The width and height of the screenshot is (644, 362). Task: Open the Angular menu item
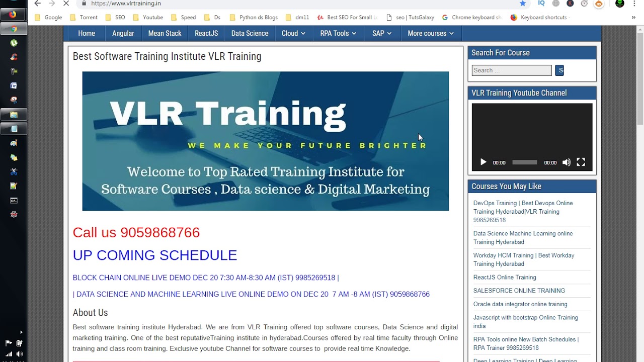[x=123, y=33]
